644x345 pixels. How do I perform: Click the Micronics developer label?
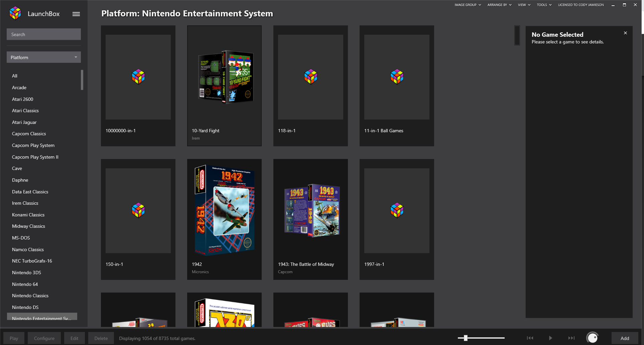200,272
